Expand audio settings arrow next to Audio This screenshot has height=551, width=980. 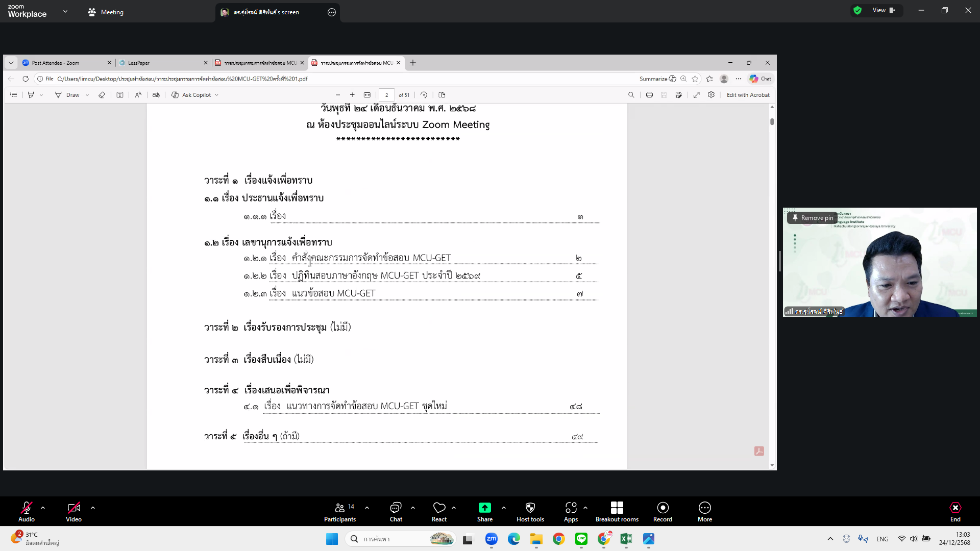click(43, 508)
